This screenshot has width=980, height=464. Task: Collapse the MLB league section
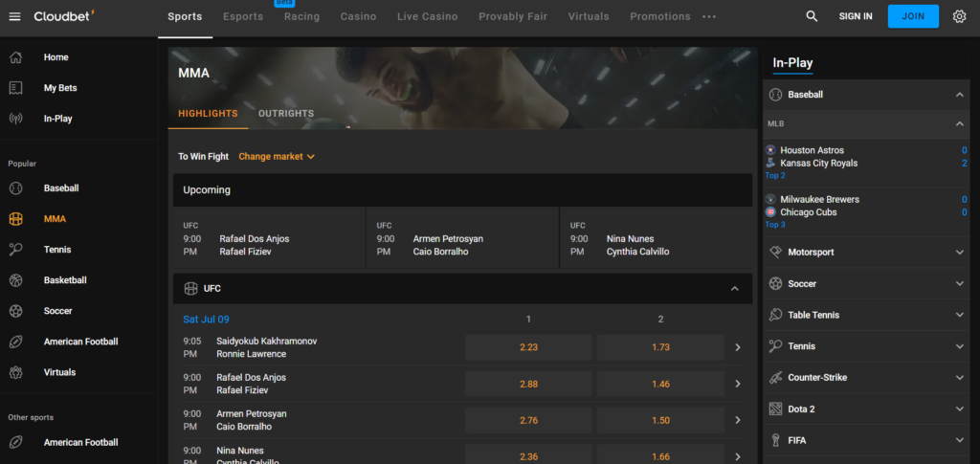click(959, 123)
